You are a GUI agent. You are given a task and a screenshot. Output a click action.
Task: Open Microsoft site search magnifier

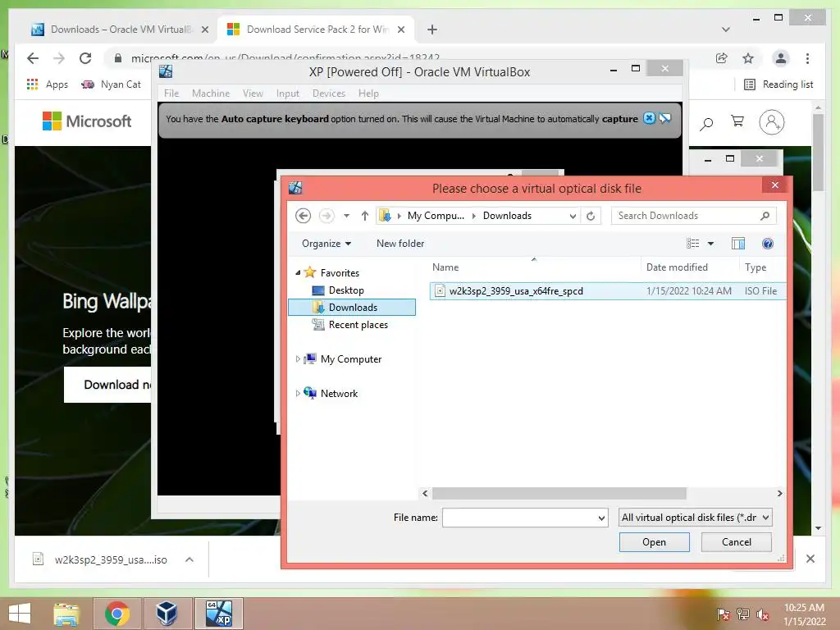pyautogui.click(x=706, y=125)
